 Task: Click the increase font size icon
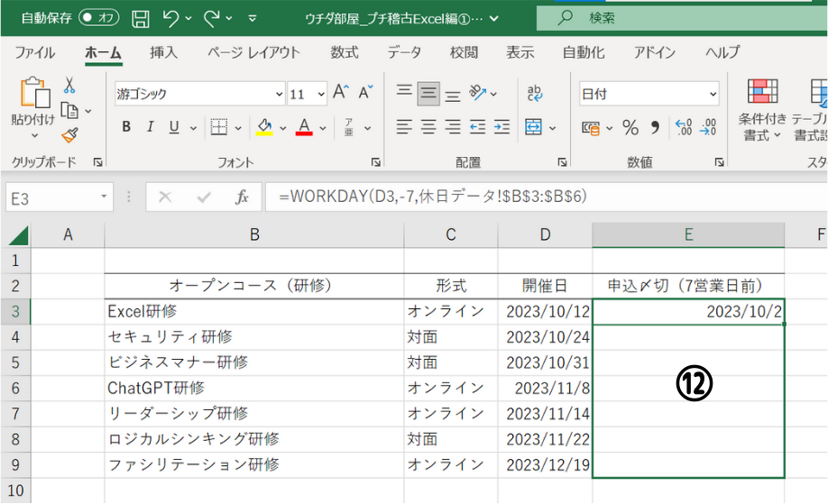tap(341, 93)
